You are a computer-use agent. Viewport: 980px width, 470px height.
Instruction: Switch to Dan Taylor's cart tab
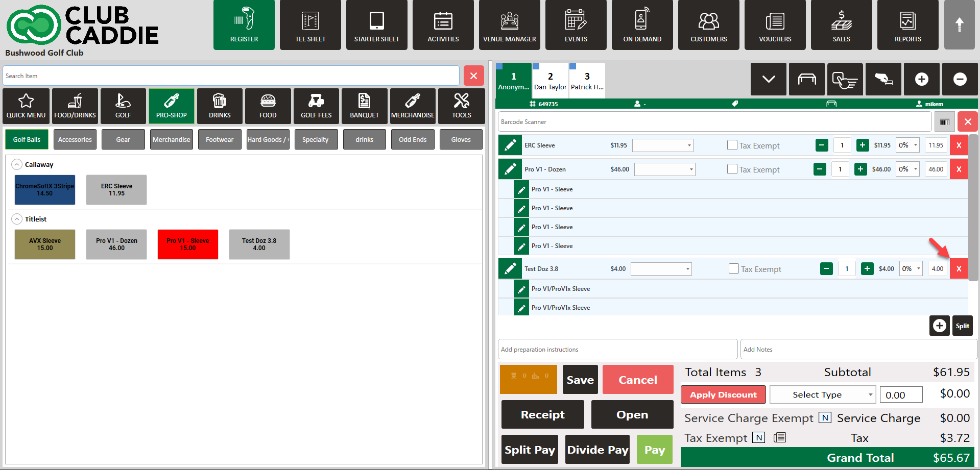[550, 80]
